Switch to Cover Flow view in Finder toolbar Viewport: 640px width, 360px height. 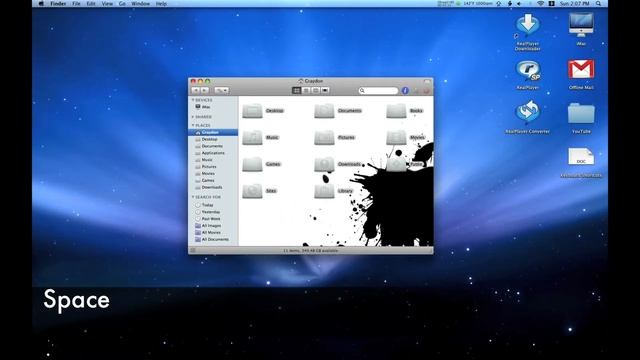pos(325,91)
